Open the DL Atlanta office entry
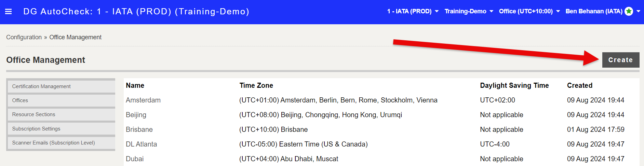644x166 pixels. pyautogui.click(x=141, y=144)
